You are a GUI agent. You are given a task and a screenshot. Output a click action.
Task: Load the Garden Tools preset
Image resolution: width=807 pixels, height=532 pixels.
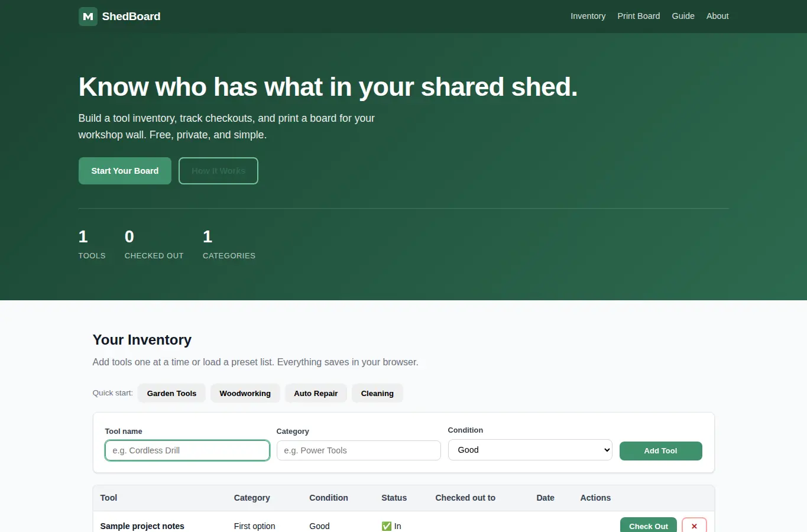pyautogui.click(x=171, y=393)
